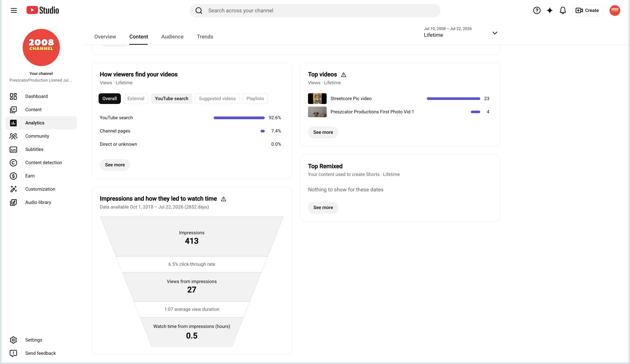Click the Analytics bar chart icon
The height and width of the screenshot is (364, 630).
[13, 123]
